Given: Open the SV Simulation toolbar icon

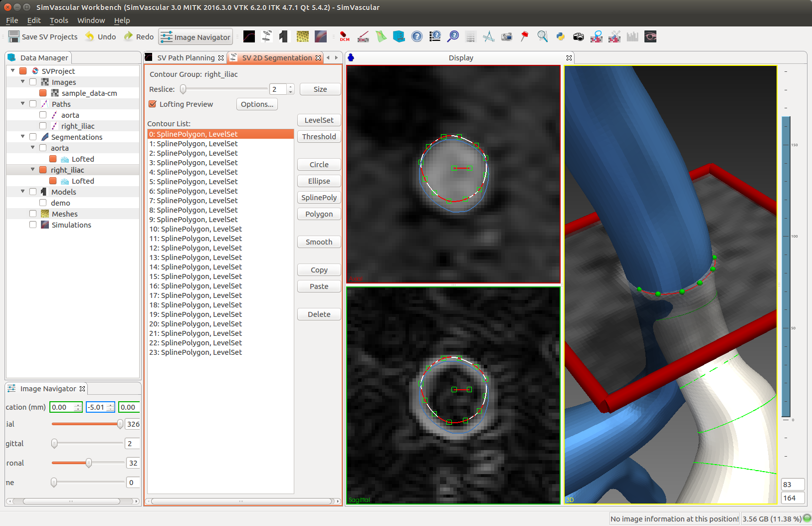Looking at the screenshot, I should 321,36.
